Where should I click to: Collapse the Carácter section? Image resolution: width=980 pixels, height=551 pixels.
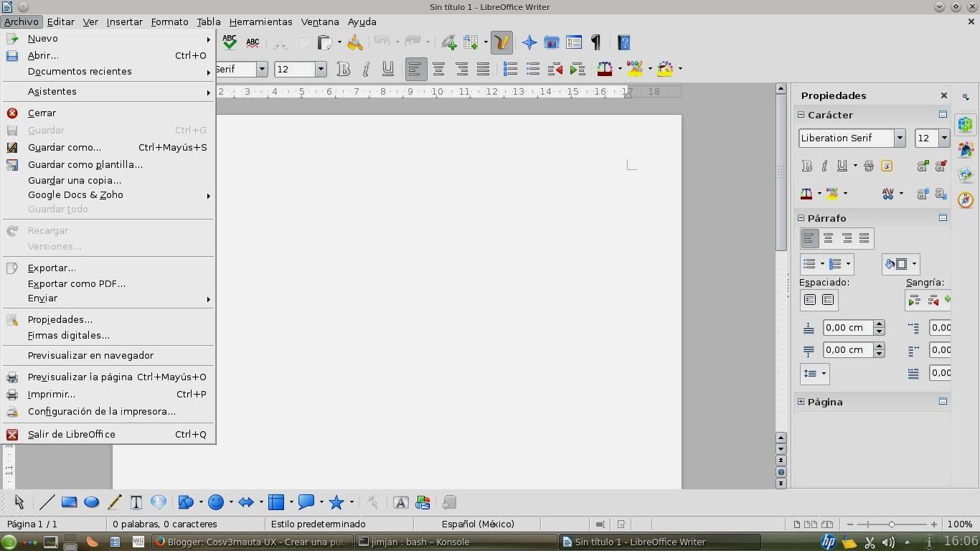801,115
